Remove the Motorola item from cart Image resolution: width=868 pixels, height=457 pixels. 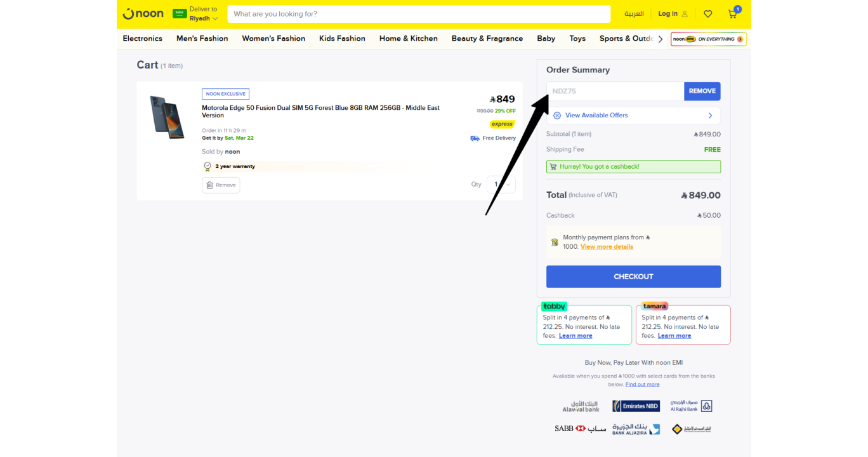pos(221,185)
